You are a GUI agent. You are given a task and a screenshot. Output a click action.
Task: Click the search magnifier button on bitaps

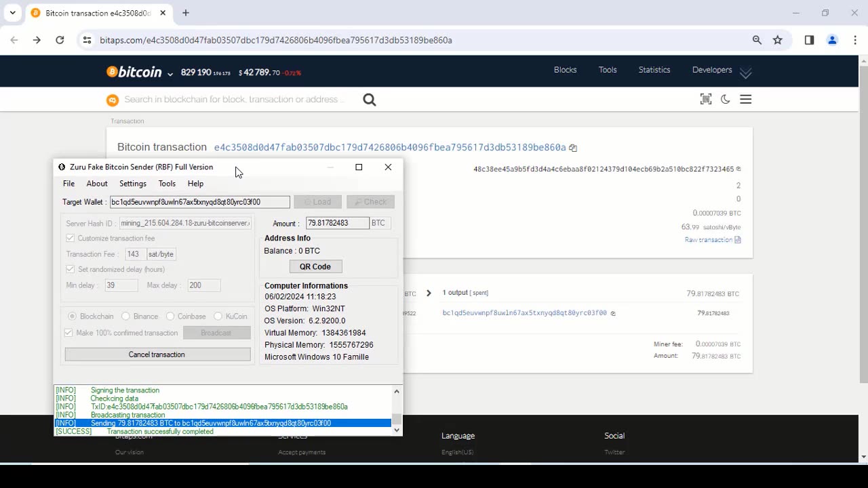tap(370, 100)
